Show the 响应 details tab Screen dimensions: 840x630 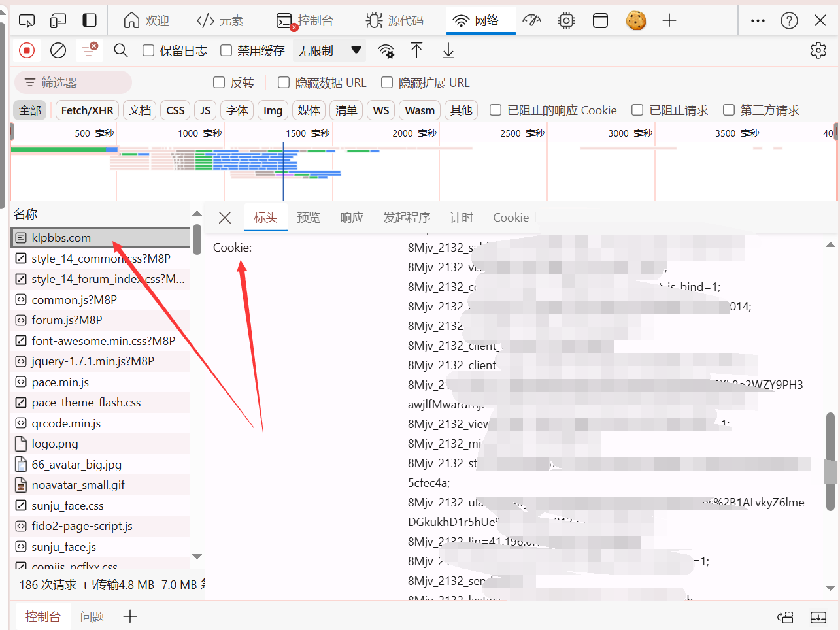tap(352, 218)
